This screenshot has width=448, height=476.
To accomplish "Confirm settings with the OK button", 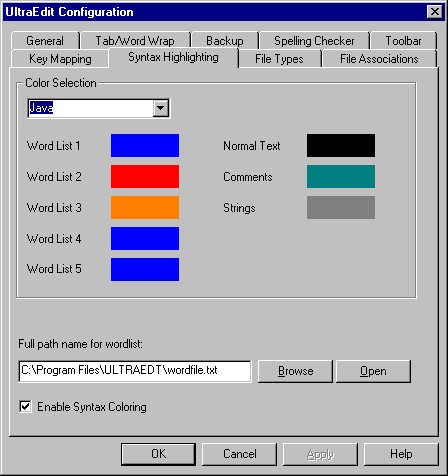I will pyautogui.click(x=158, y=454).
